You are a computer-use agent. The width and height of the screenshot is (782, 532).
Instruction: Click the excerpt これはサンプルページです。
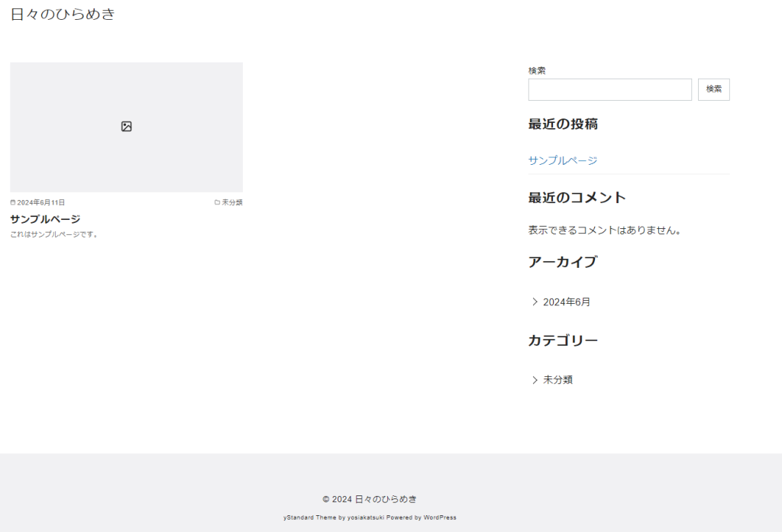tap(54, 234)
